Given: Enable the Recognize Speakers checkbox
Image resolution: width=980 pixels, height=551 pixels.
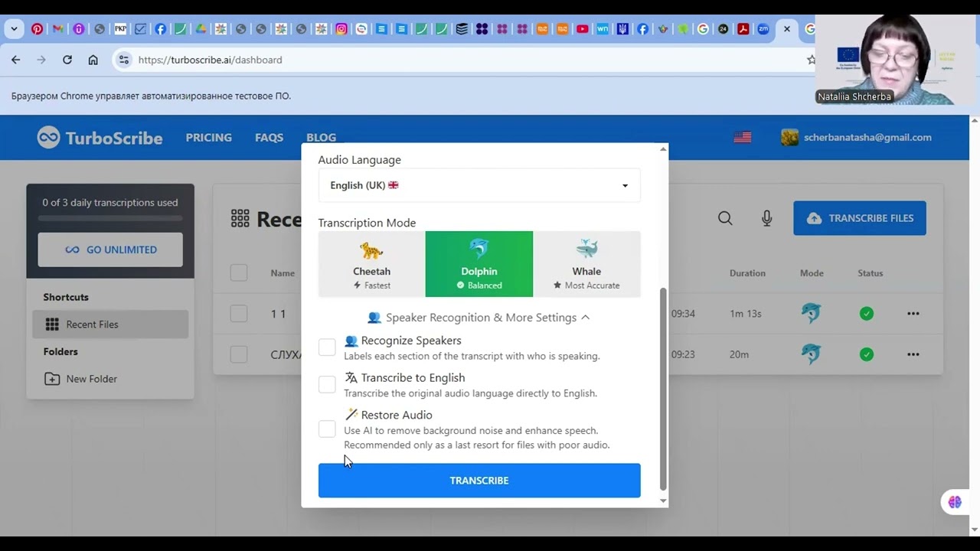Looking at the screenshot, I should coord(327,347).
